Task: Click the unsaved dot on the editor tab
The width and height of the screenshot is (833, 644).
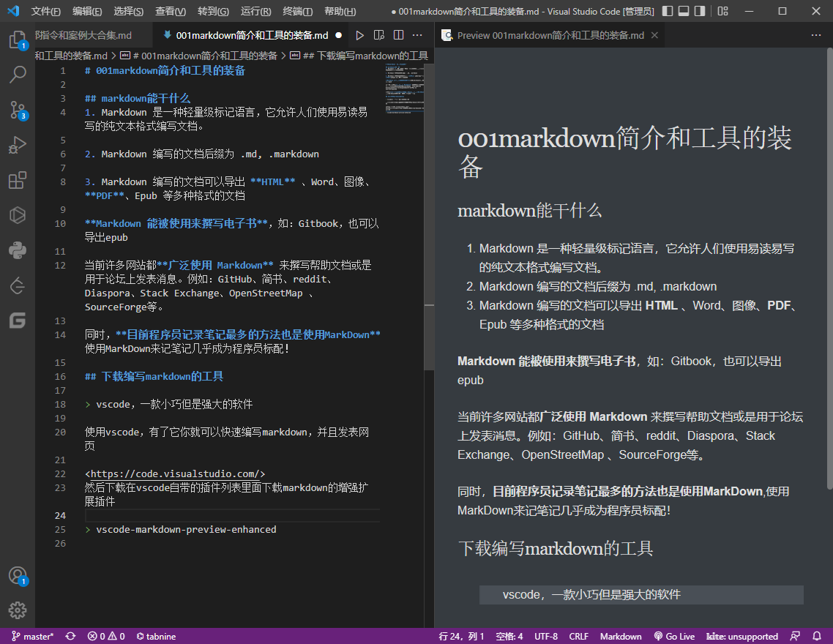Action: click(338, 36)
